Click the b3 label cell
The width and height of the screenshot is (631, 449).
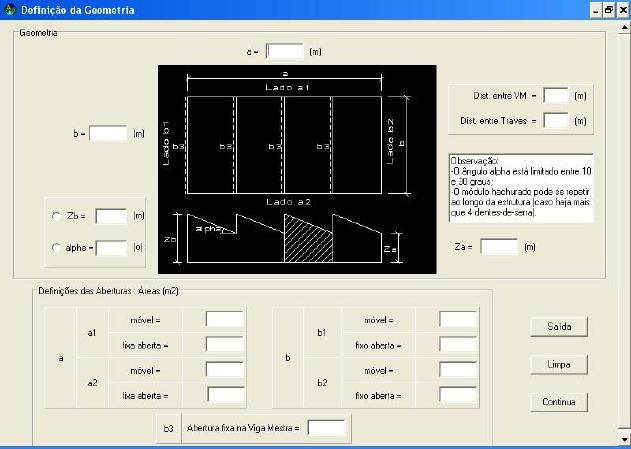coord(169,428)
